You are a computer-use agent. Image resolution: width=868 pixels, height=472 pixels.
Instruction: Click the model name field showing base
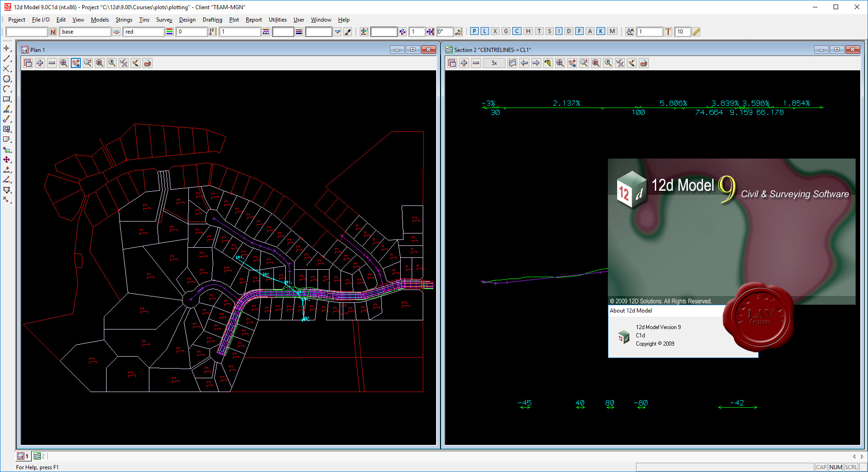tap(85, 32)
